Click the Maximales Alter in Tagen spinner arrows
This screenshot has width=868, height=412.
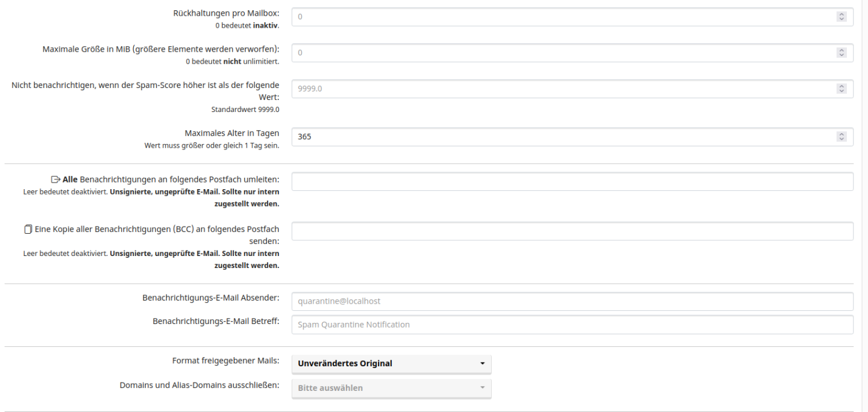pos(842,137)
